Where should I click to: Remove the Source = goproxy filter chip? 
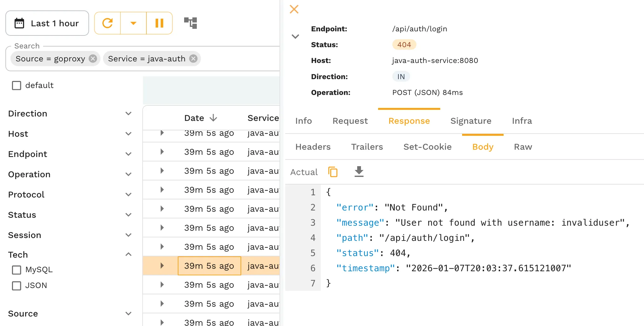pos(92,59)
